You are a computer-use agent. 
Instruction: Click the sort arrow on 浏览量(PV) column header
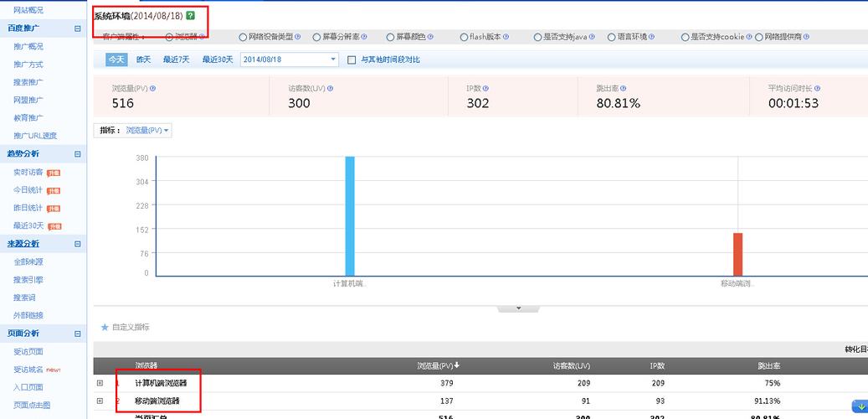(x=457, y=365)
